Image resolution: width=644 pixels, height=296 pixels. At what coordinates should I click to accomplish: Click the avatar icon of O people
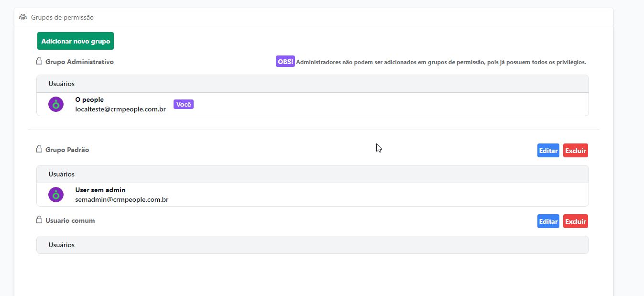click(x=56, y=104)
